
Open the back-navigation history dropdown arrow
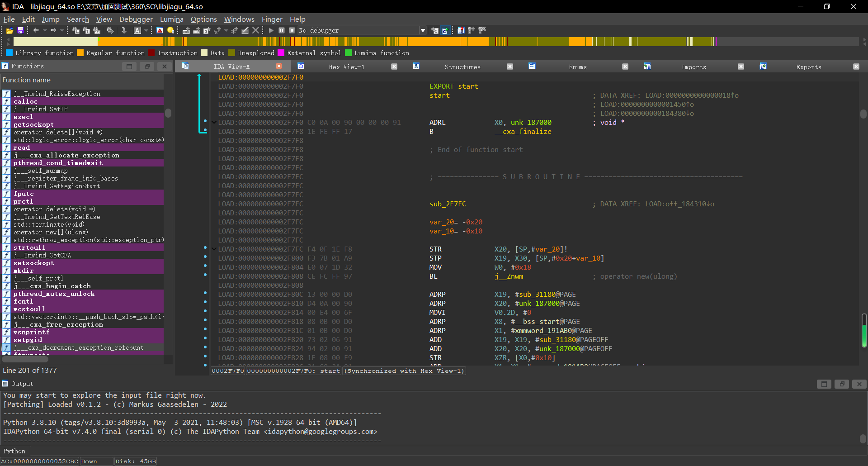click(x=45, y=30)
